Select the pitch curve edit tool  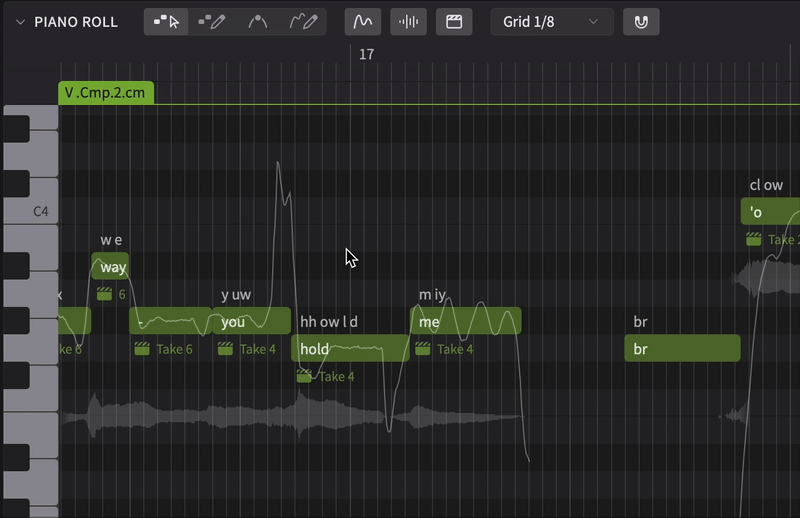tap(257, 22)
